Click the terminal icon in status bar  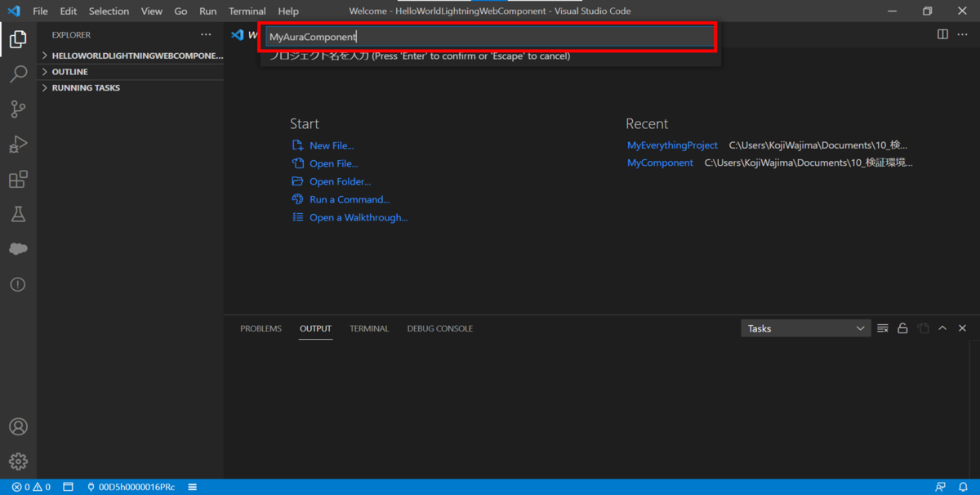point(68,487)
